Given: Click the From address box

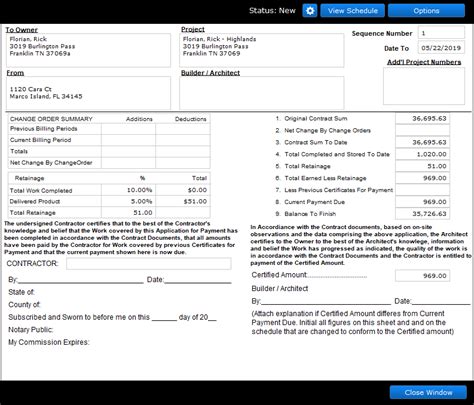Looking at the screenshot, I should (x=88, y=93).
